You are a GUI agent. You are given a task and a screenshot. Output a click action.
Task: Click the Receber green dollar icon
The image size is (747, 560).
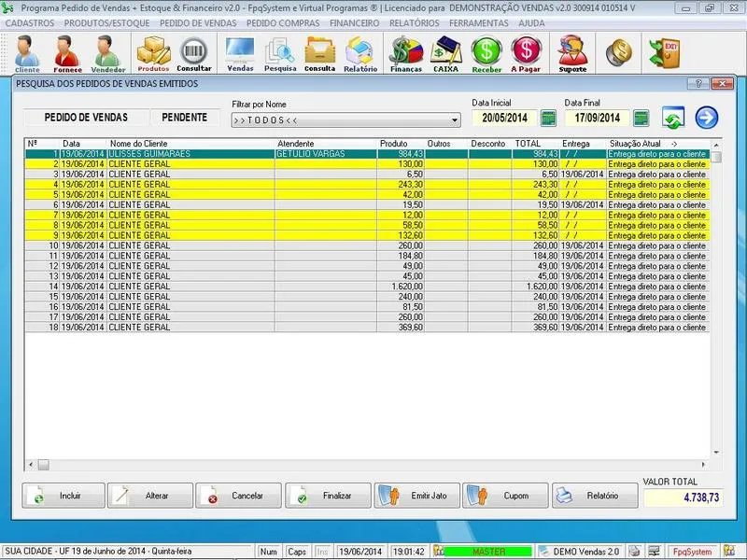(x=486, y=53)
